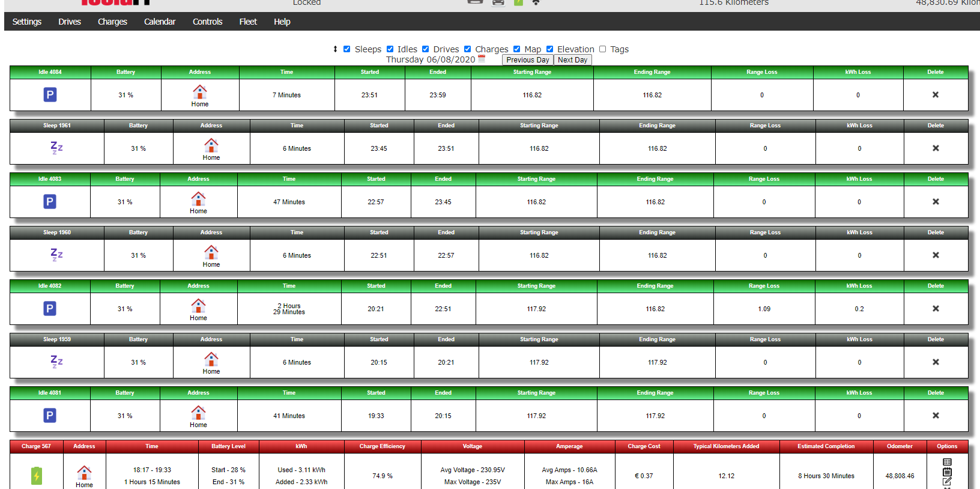
Task: Click the parking icon for Idle 4081
Action: [x=50, y=416]
